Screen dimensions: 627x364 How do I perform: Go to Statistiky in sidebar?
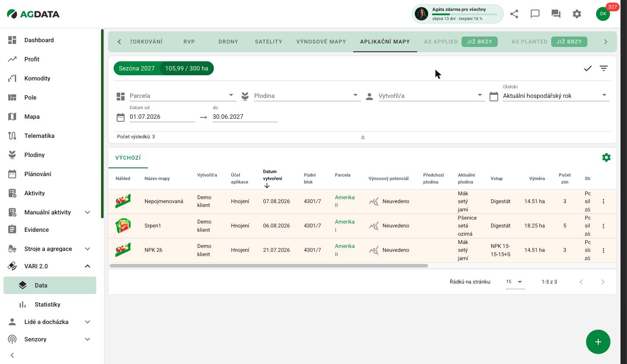[x=47, y=304]
